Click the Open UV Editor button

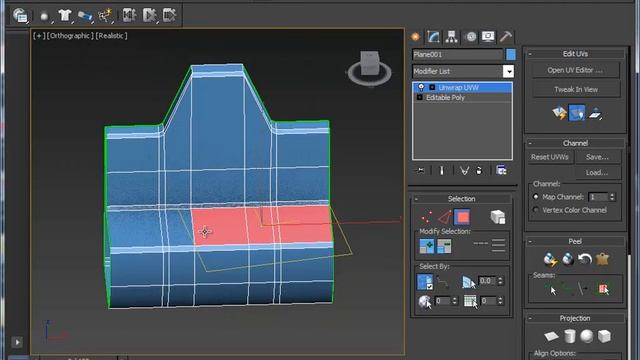tap(575, 70)
